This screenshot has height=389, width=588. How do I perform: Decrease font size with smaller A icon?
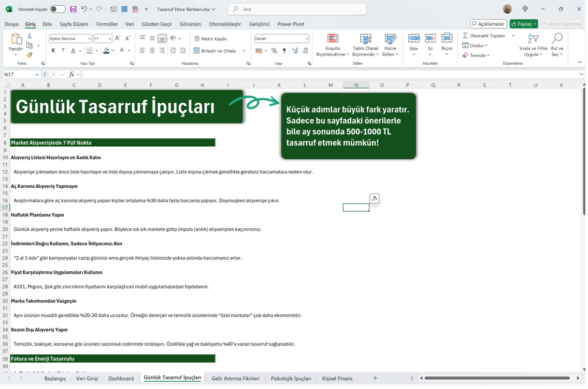(127, 38)
